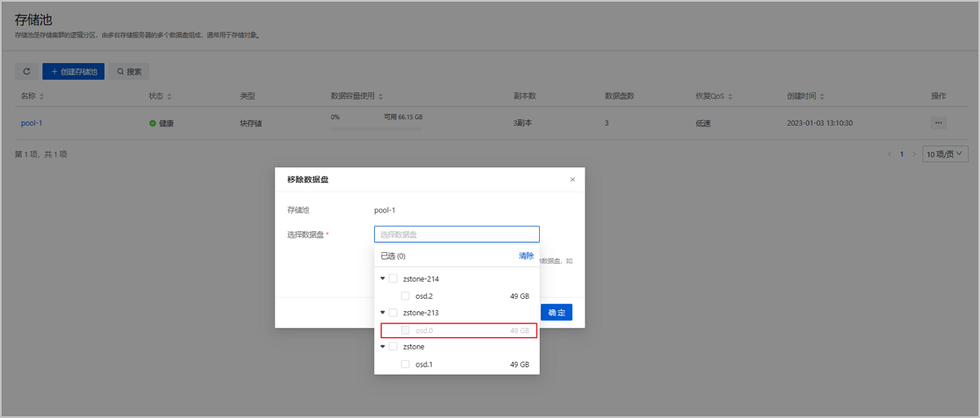The image size is (980, 418).
Task: Check the zstone host checkbox
Action: click(x=393, y=347)
